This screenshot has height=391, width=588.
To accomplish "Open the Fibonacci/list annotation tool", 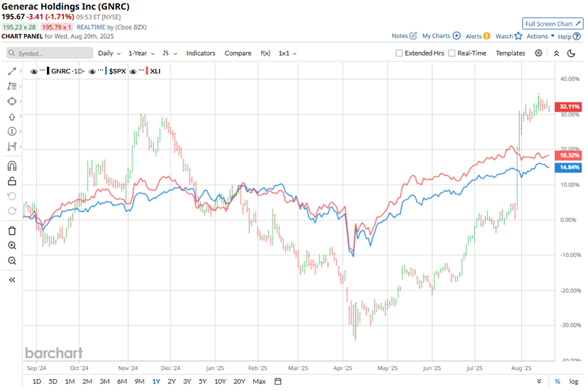I will pos(12,86).
